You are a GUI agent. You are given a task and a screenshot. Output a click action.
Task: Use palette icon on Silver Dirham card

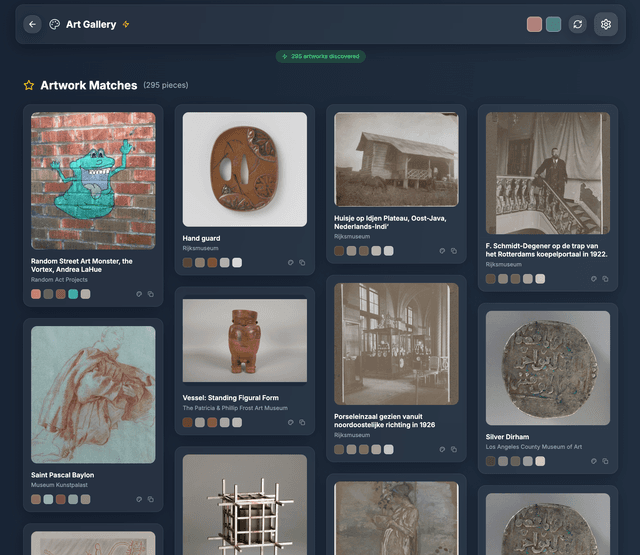(594, 461)
